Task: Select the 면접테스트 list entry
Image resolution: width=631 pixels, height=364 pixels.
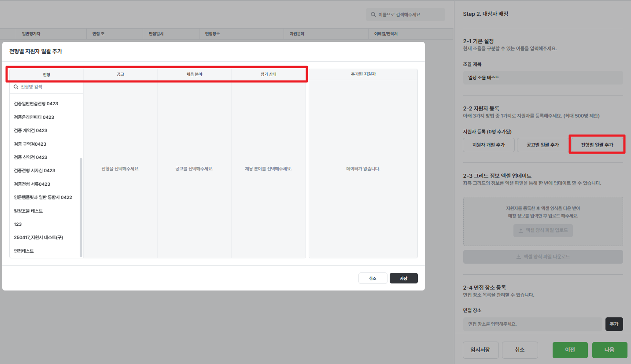Action: [24, 251]
